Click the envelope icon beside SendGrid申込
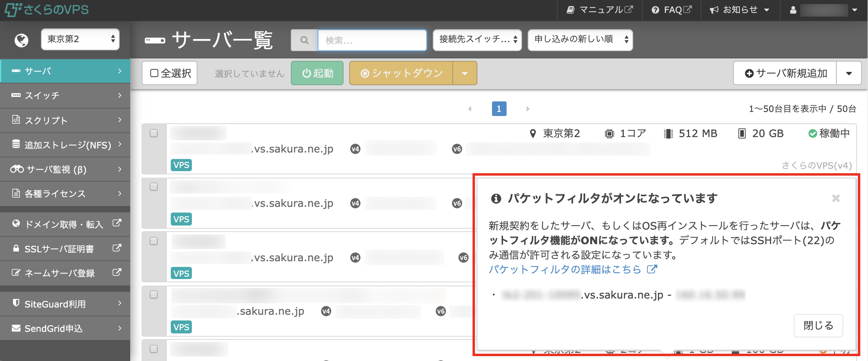This screenshot has height=361, width=868. (16, 328)
